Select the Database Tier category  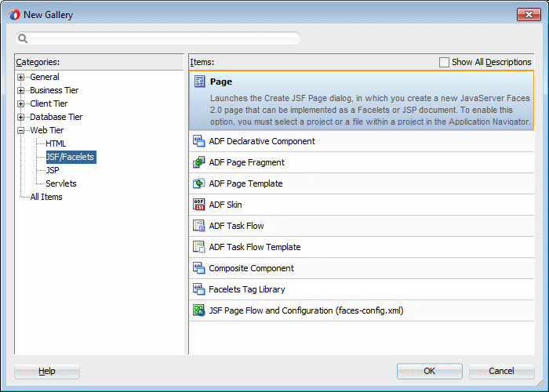[56, 117]
